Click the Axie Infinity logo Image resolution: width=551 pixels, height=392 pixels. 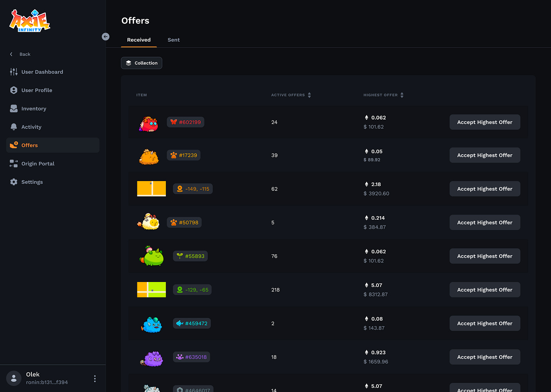coord(30,20)
